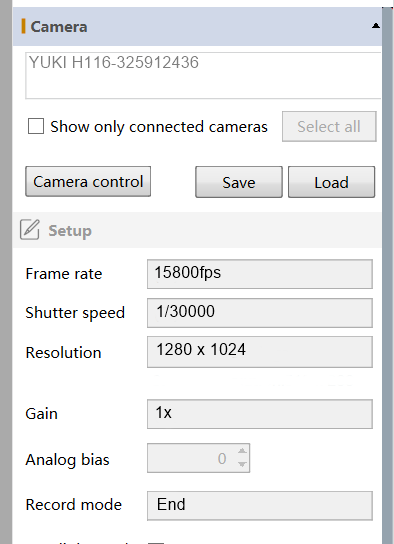Screen dimensions: 394x544
Task: Open the Frame rate 15800fps dropdown
Action: point(260,274)
